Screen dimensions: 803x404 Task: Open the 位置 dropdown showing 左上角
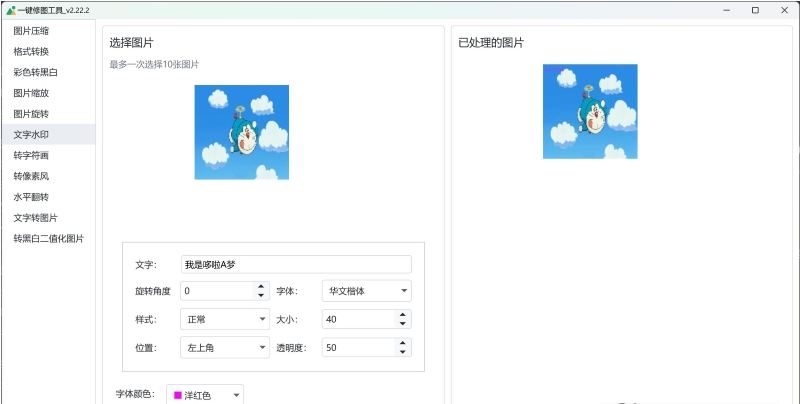225,348
